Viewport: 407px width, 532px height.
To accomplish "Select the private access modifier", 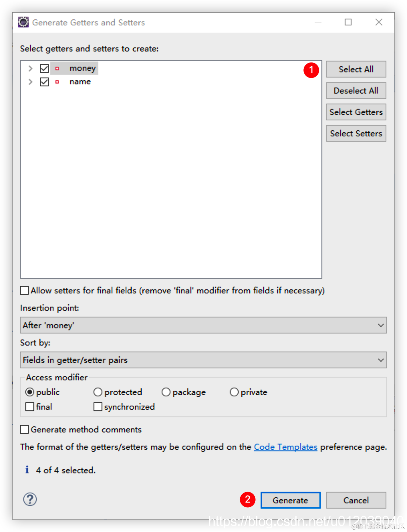I will [234, 392].
